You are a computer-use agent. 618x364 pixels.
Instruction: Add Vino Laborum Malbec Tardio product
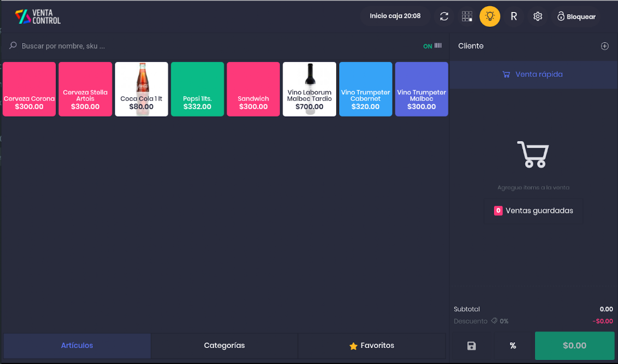310,89
